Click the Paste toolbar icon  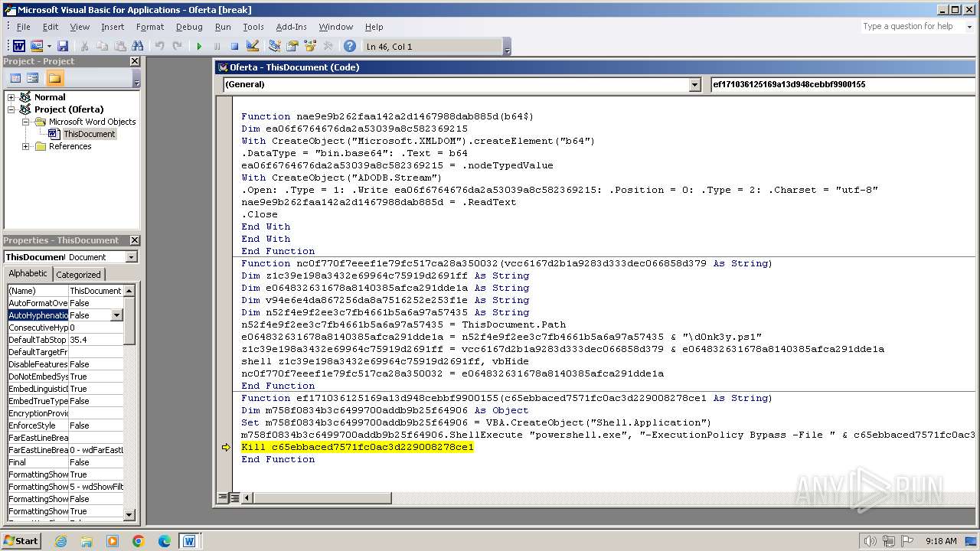(x=120, y=46)
